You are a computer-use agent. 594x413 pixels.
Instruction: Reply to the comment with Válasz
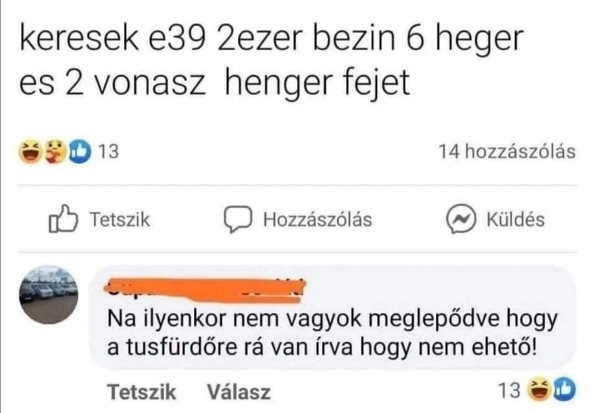click(x=239, y=391)
